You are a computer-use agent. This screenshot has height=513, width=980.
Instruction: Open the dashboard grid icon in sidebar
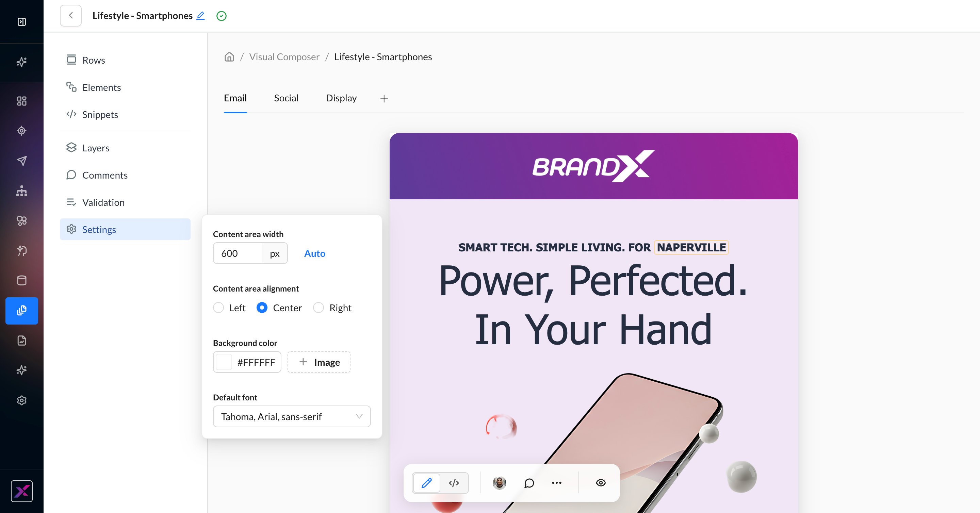tap(22, 101)
